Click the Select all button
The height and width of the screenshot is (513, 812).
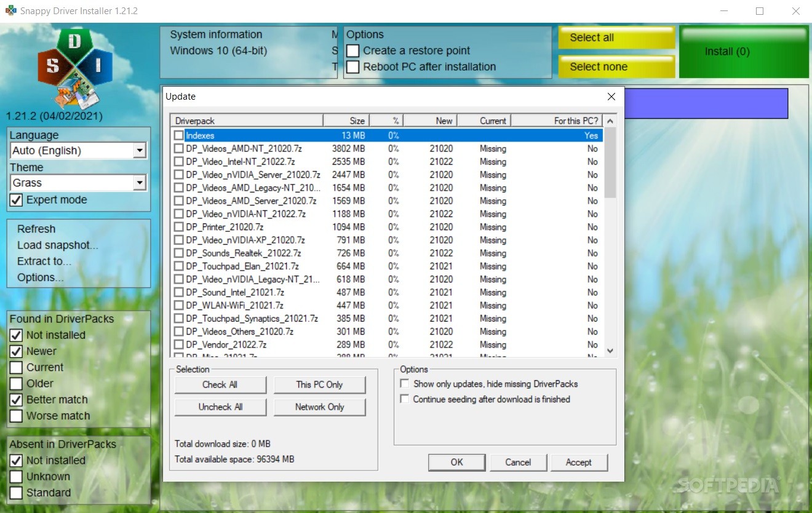pyautogui.click(x=615, y=38)
